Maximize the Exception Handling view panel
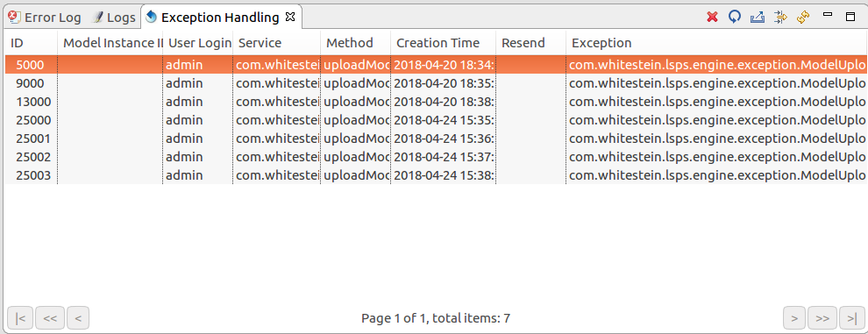868x334 pixels. coord(850,17)
